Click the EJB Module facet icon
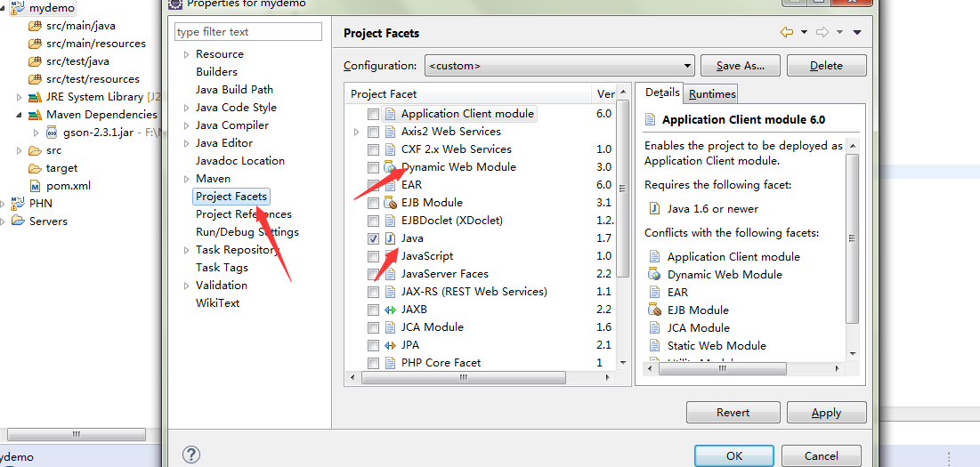This screenshot has width=980, height=467. pyautogui.click(x=391, y=203)
